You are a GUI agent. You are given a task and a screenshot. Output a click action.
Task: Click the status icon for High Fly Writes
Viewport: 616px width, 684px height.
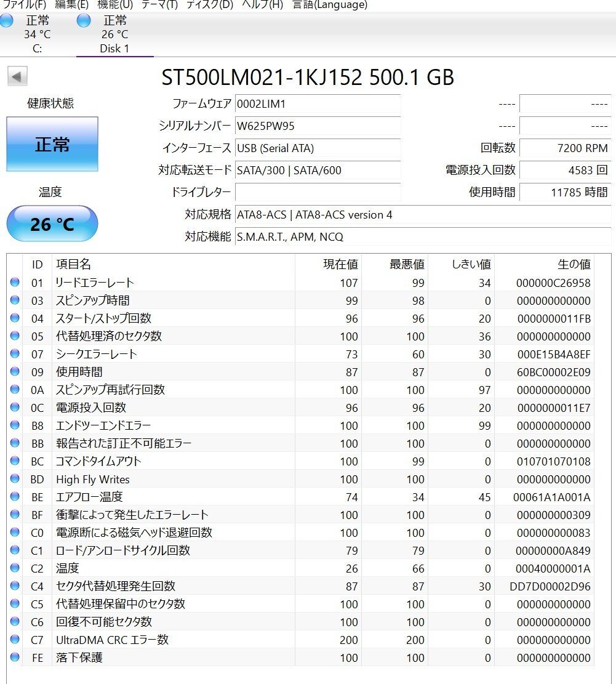click(x=15, y=479)
